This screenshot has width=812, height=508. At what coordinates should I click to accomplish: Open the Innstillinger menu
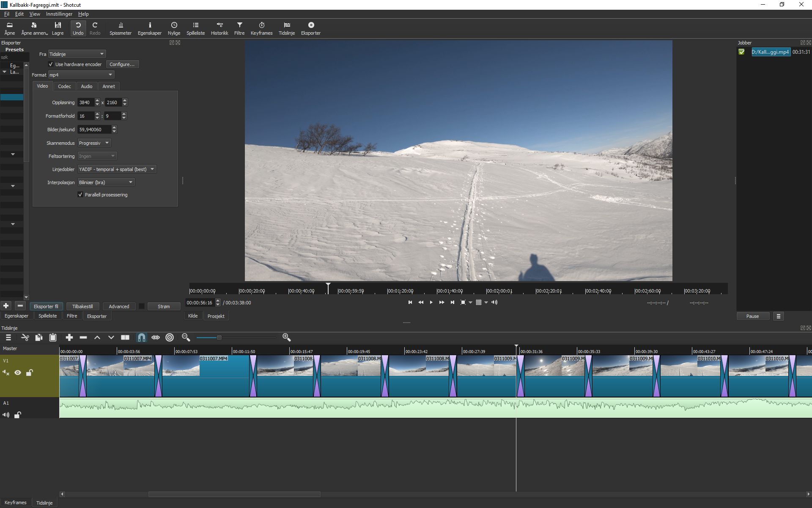tap(59, 14)
